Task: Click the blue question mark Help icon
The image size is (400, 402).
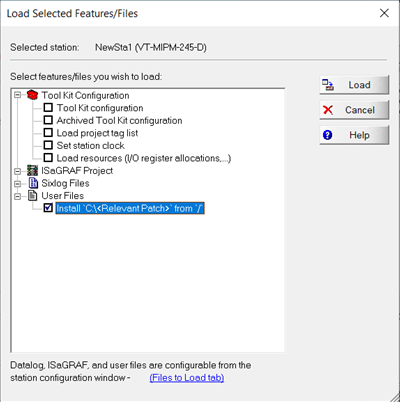Action: click(328, 135)
